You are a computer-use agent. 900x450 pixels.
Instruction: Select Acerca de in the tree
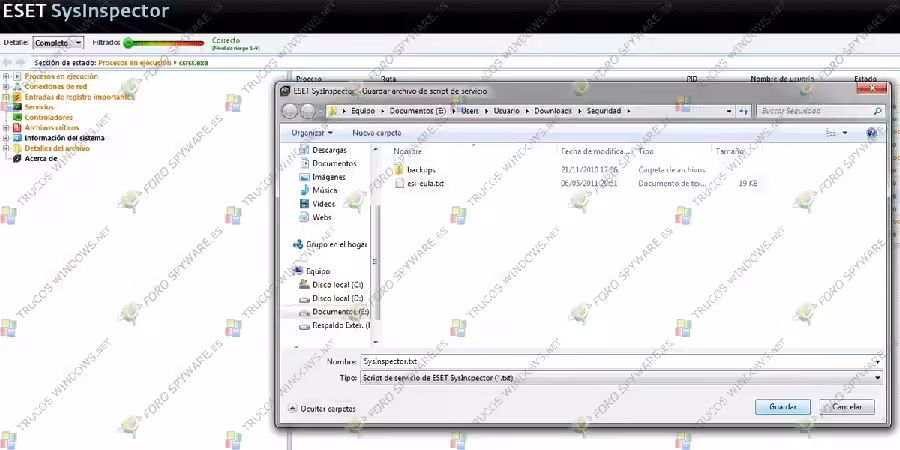(41, 158)
